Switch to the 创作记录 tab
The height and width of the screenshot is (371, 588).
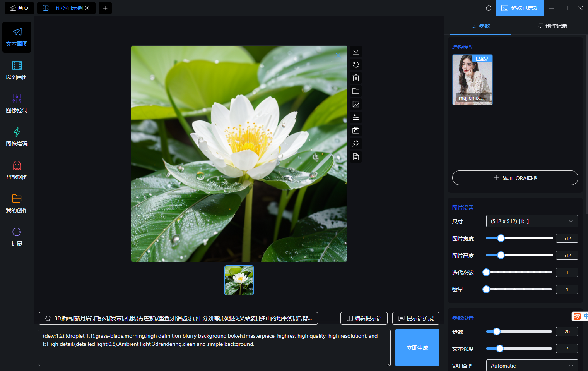pyautogui.click(x=552, y=26)
